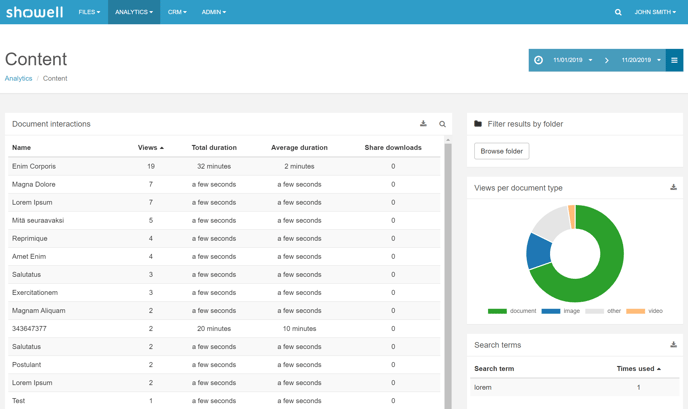Click the Showell logo

(x=34, y=12)
